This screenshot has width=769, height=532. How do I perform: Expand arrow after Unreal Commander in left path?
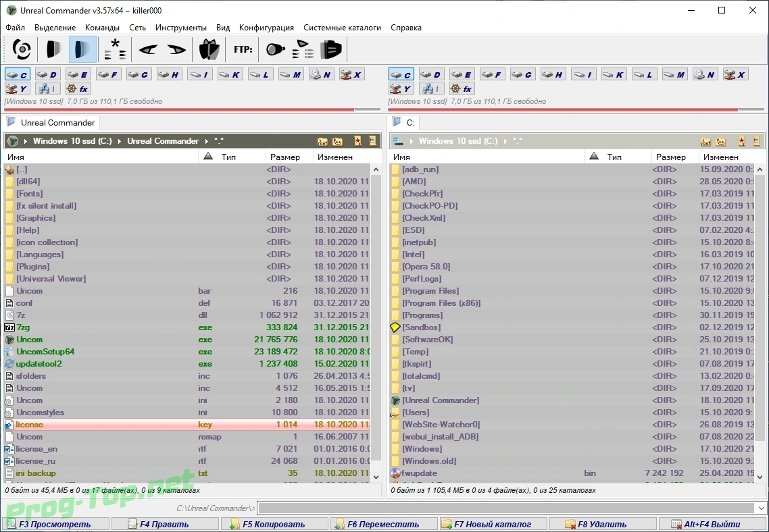(x=207, y=141)
